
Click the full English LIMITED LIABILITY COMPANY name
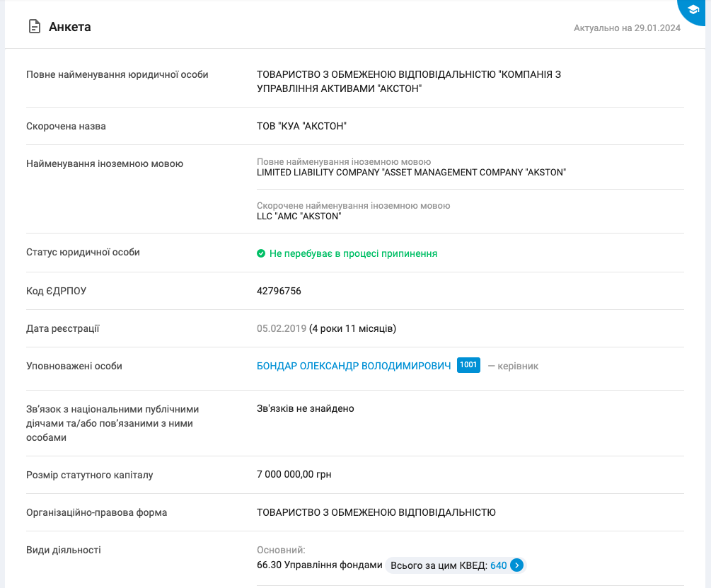click(x=411, y=172)
